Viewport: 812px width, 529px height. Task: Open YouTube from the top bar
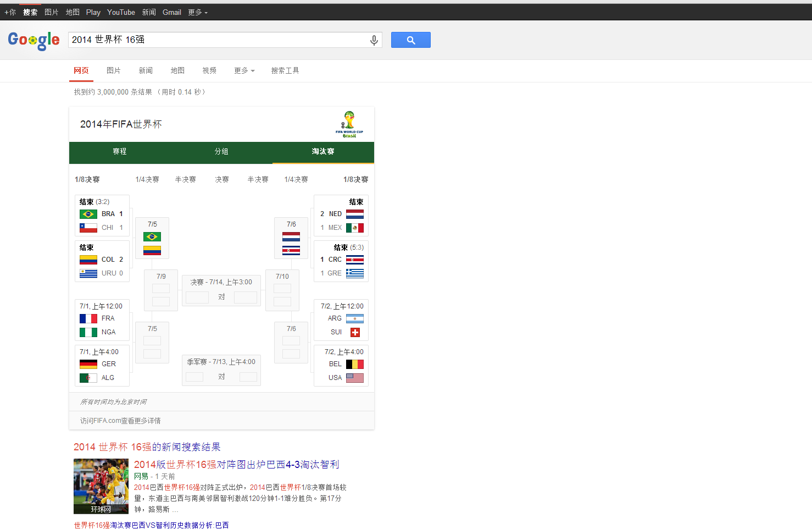(x=121, y=12)
